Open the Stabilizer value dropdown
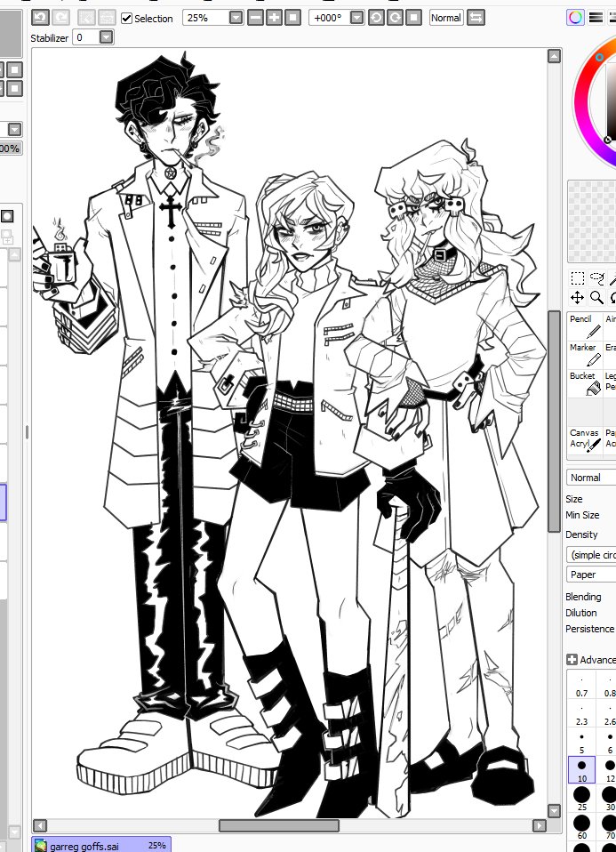The image size is (616, 852). (x=107, y=37)
